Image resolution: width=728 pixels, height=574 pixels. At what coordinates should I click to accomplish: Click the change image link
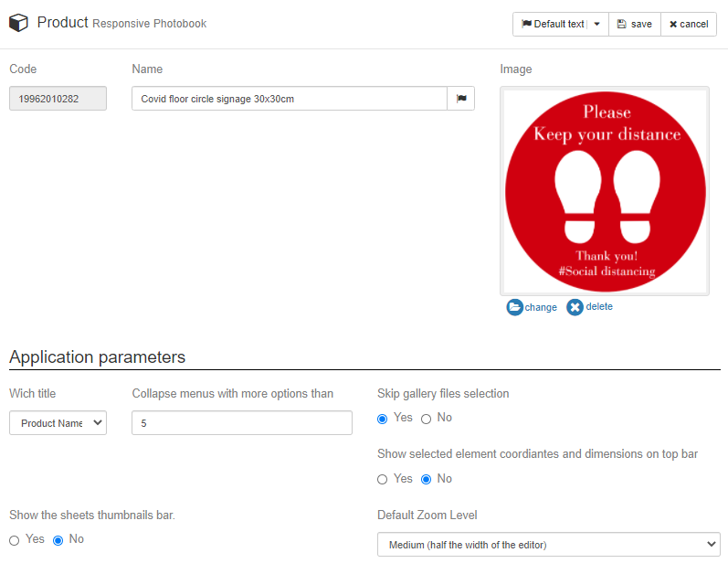tap(541, 307)
